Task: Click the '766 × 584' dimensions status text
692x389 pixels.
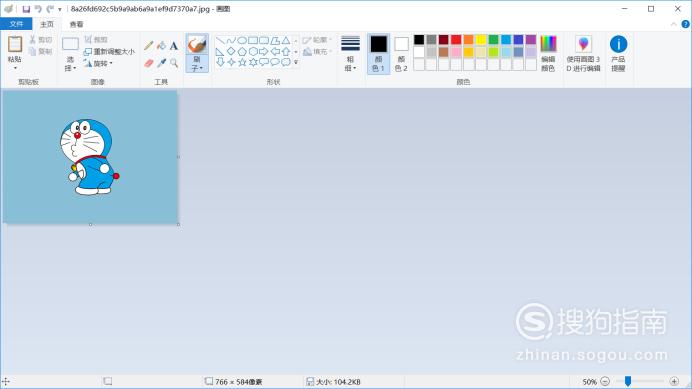Action: point(238,381)
